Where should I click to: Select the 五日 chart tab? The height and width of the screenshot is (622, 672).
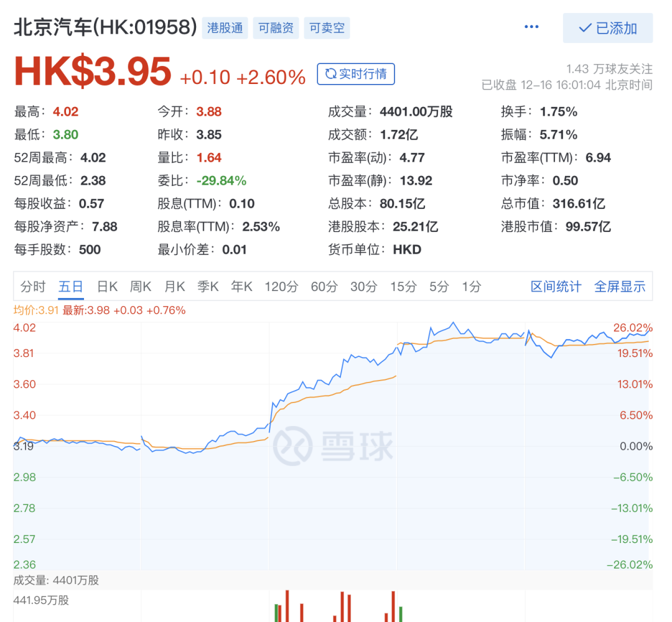pyautogui.click(x=71, y=286)
